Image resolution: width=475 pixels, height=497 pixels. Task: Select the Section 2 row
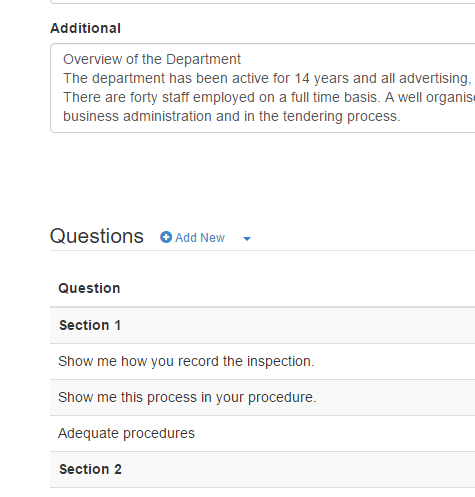(263, 469)
